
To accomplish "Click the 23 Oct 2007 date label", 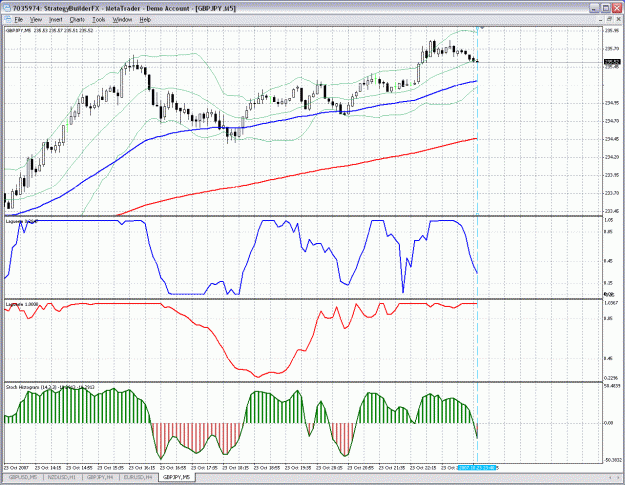I will point(16,467).
